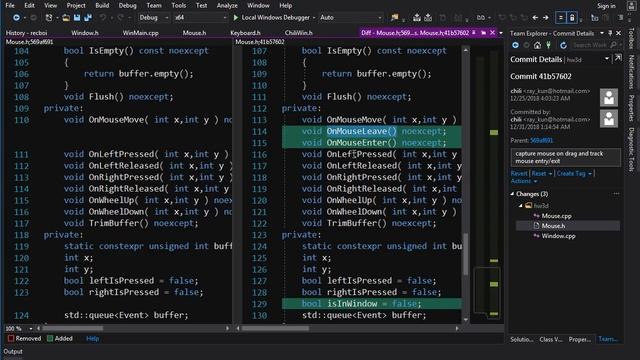640x360 pixels.
Task: Click the Find in Files toolbar icon
Action: click(x=394, y=18)
